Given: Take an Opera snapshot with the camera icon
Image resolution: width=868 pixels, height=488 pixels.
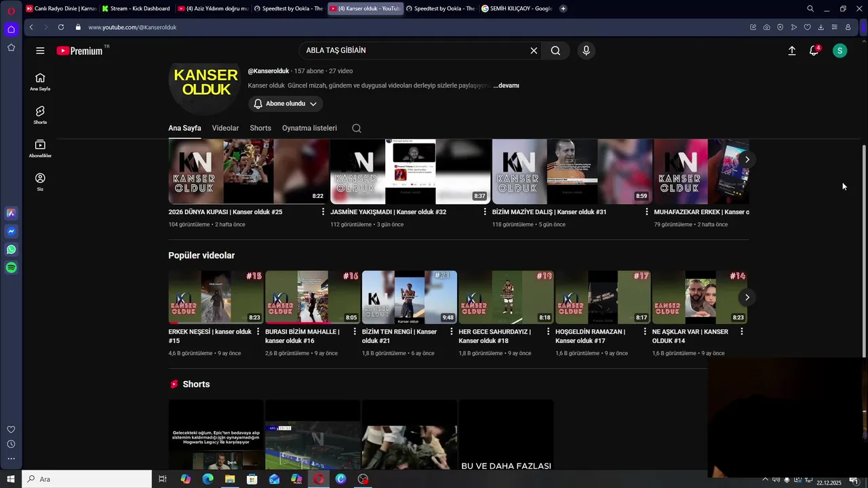Looking at the screenshot, I should pos(766,27).
